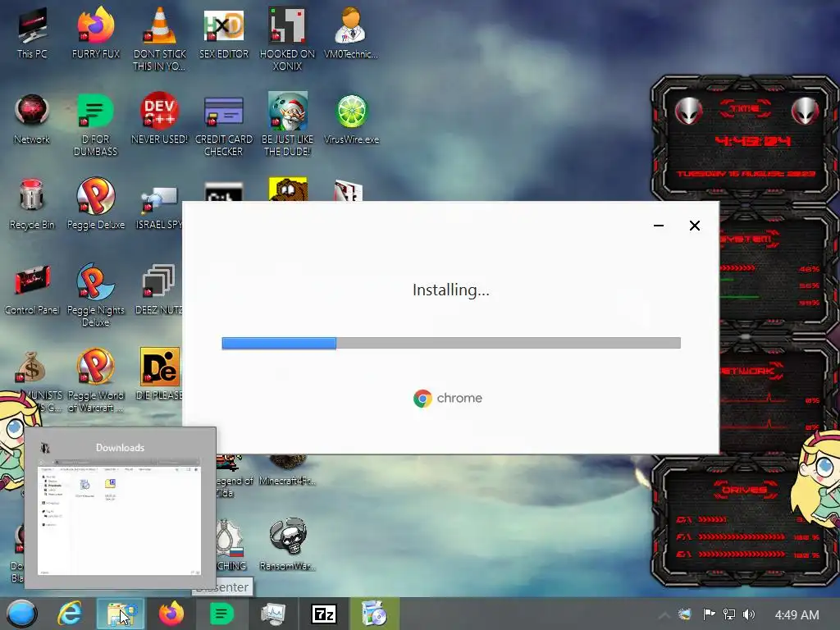Close the Chrome installer window
Image resolution: width=840 pixels, height=630 pixels.
point(694,226)
